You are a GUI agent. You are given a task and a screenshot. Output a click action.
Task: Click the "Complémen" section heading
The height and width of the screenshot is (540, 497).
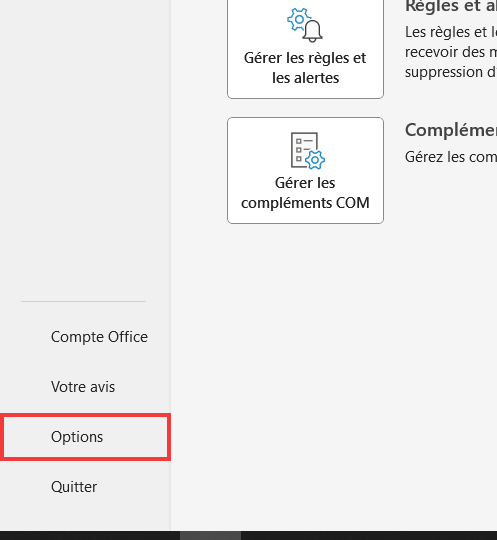click(x=451, y=130)
